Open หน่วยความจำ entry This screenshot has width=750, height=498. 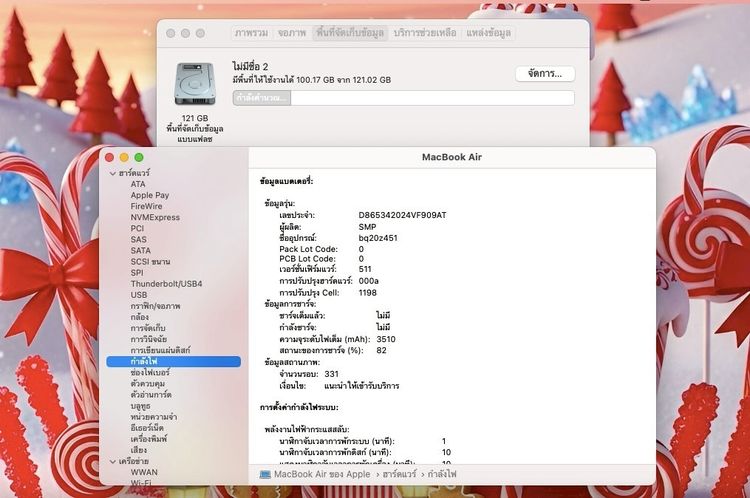pyautogui.click(x=154, y=417)
